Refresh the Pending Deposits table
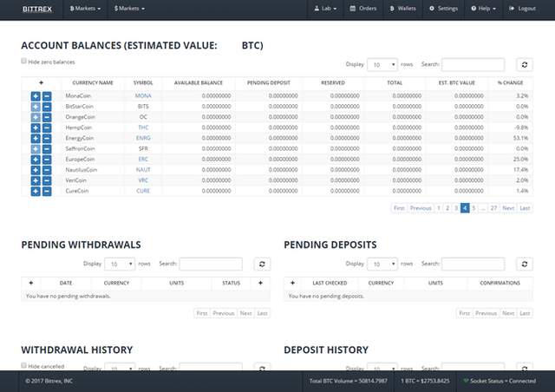Screen dimensions: 555x392 (x=525, y=265)
